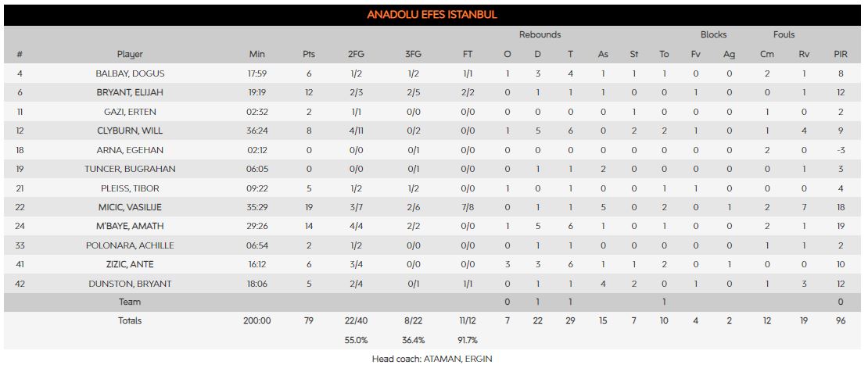Open the Anadolu Efes Istanbul team header
The height and width of the screenshot is (365, 868).
[432, 15]
